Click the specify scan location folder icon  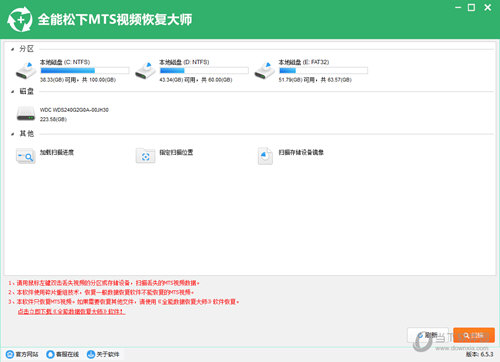pyautogui.click(x=145, y=156)
